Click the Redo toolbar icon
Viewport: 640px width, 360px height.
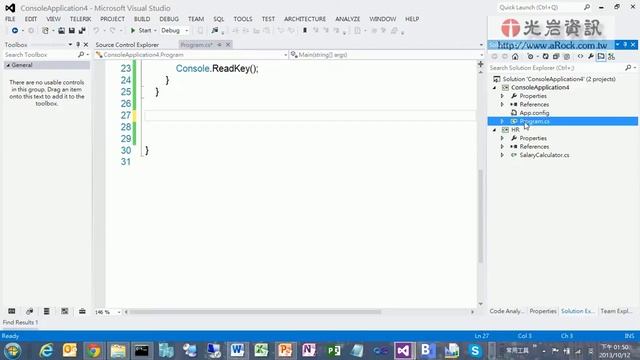[x=112, y=31]
